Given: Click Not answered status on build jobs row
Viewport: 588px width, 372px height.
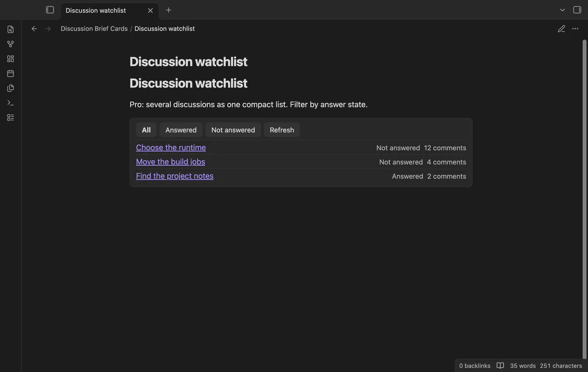Looking at the screenshot, I should (x=401, y=162).
